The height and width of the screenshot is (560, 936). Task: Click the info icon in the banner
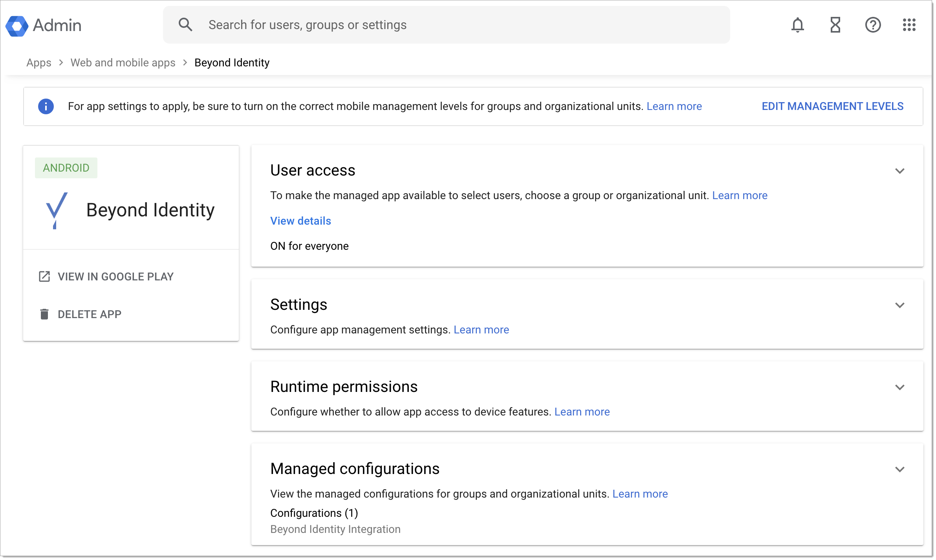click(46, 106)
